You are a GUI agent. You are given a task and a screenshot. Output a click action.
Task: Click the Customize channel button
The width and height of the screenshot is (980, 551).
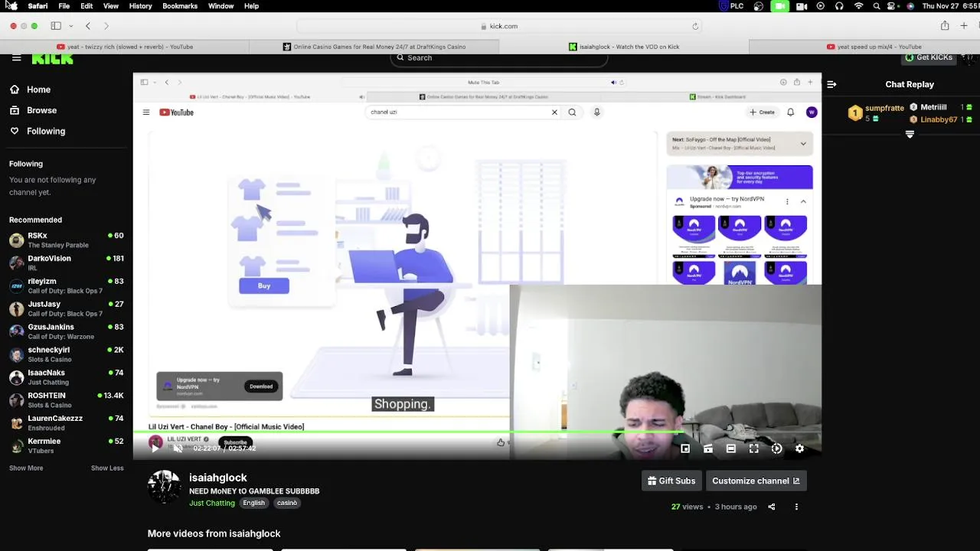point(756,481)
